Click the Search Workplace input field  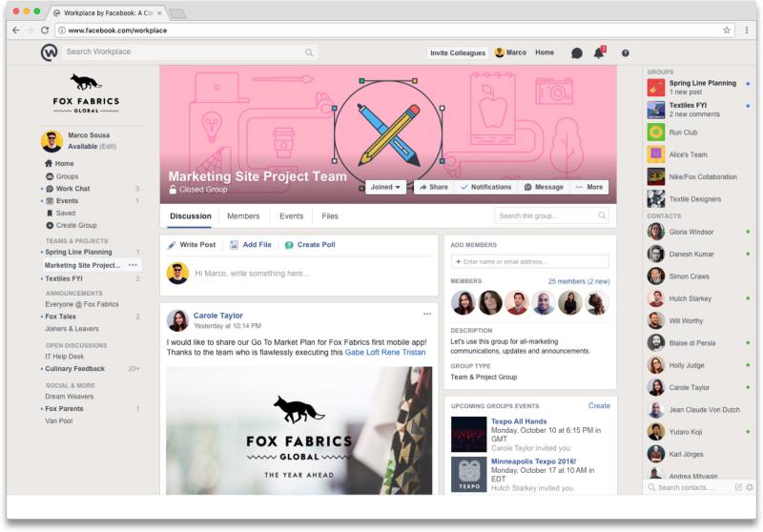190,52
